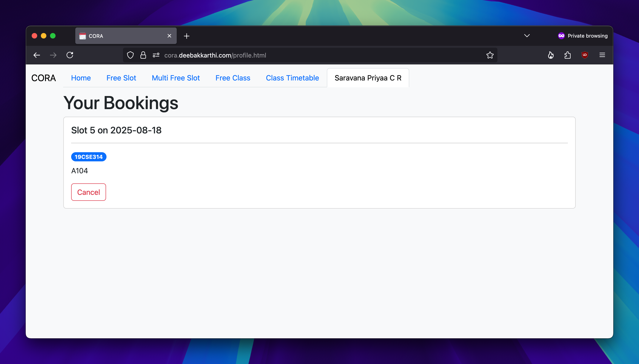639x364 pixels.
Task: Click the flame forget-data icon
Action: coord(551,55)
